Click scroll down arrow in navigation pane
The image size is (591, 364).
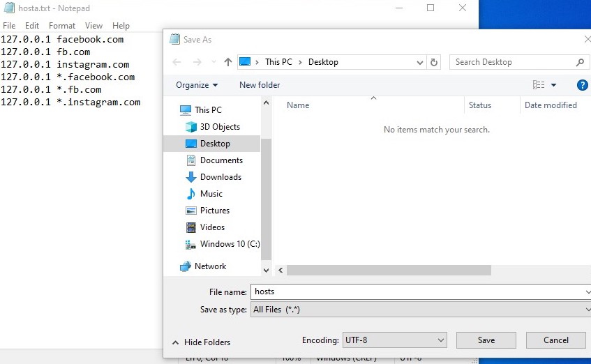click(x=266, y=270)
